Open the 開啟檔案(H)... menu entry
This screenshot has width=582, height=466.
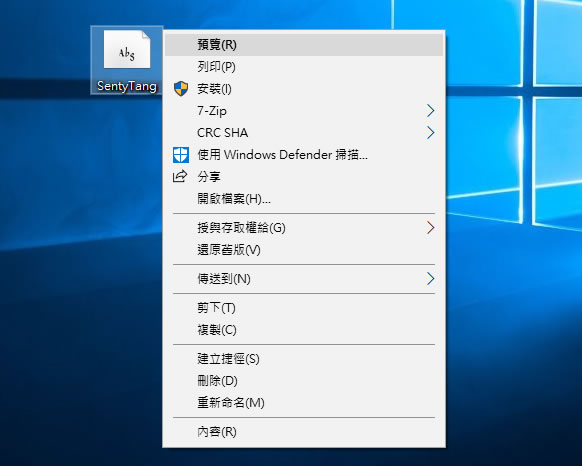tap(304, 199)
